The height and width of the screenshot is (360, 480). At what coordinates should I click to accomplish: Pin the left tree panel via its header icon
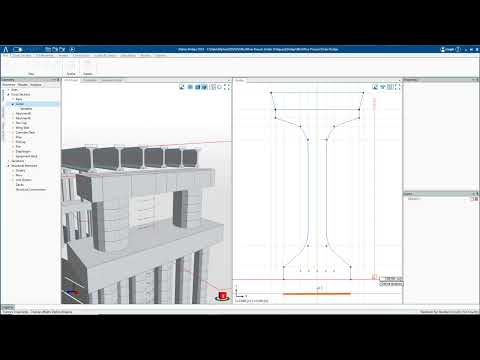58,80
